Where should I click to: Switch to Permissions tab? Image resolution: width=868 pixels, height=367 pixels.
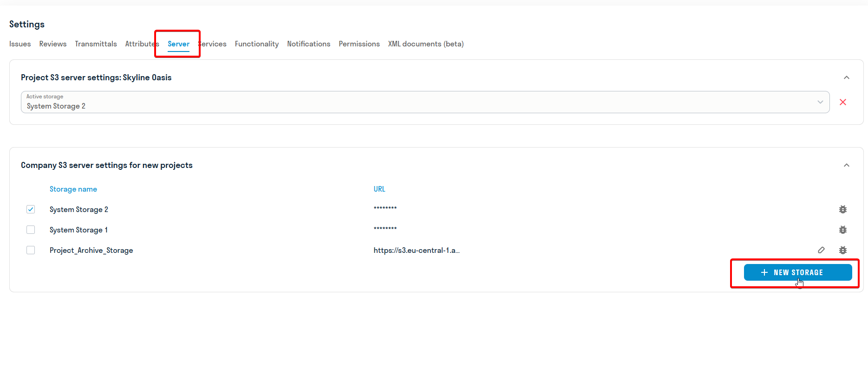(359, 44)
